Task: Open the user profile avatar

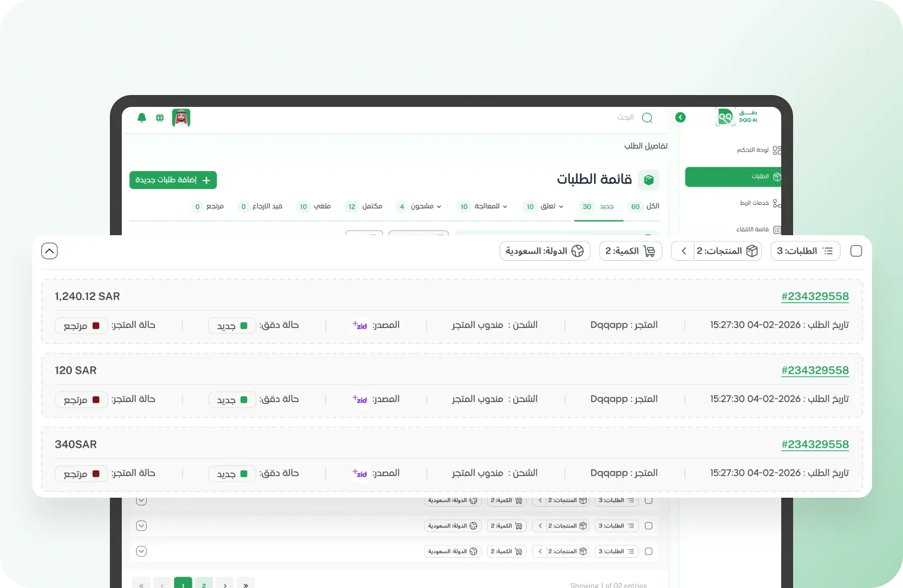Action: tap(181, 118)
